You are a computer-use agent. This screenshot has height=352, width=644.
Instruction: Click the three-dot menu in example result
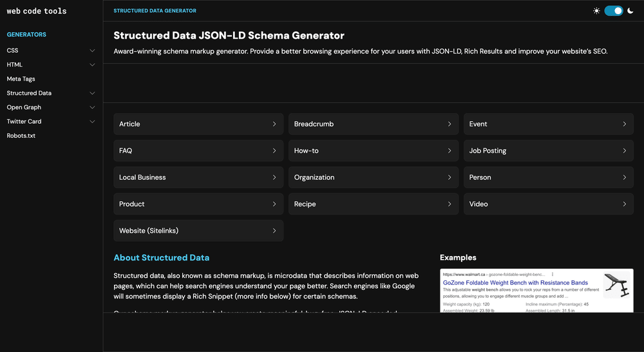coord(553,274)
